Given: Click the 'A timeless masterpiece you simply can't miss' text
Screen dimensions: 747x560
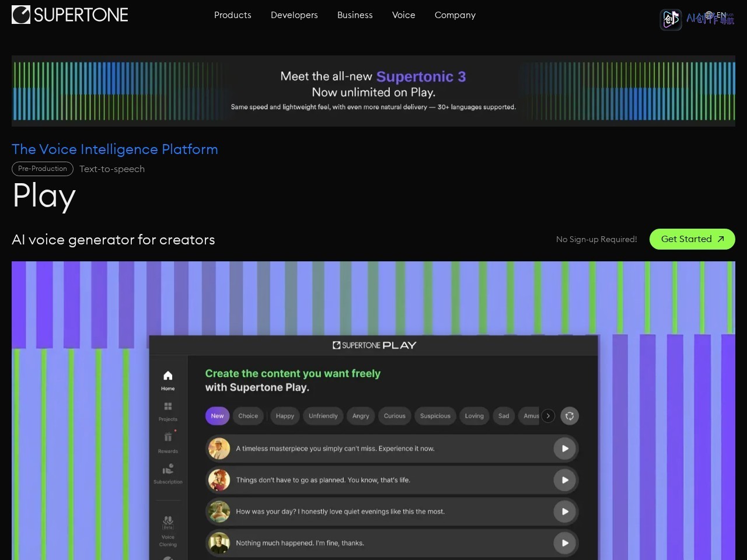Looking at the screenshot, I should click(335, 449).
